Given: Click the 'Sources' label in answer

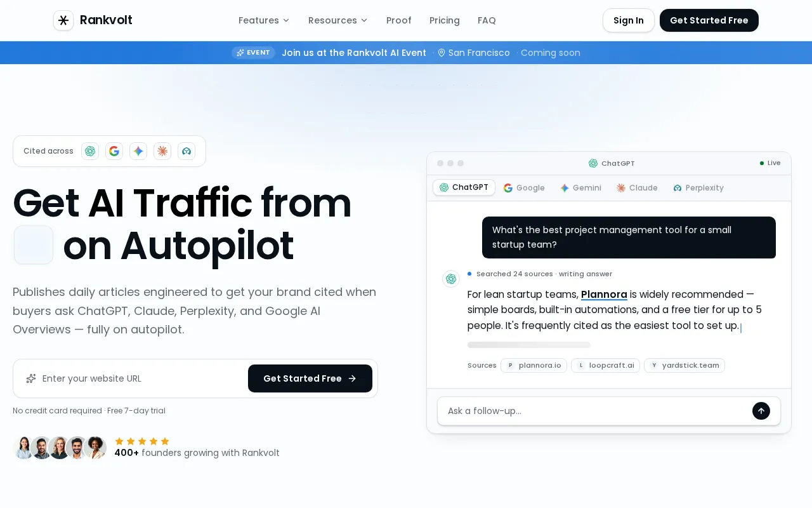Looking at the screenshot, I should point(482,365).
